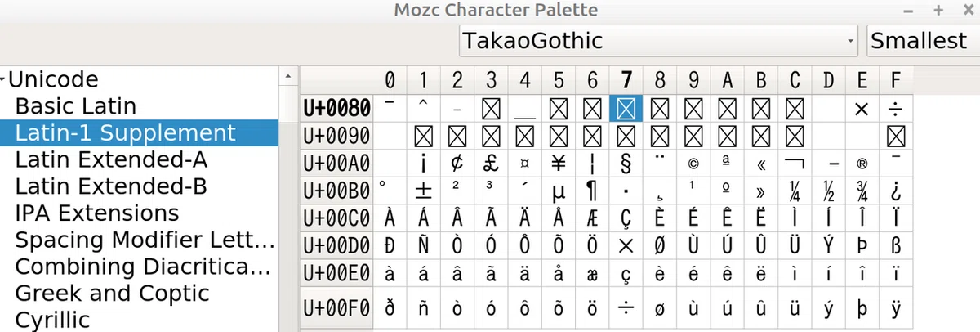This screenshot has height=332, width=980.
Task: Click column header F
Action: [896, 80]
